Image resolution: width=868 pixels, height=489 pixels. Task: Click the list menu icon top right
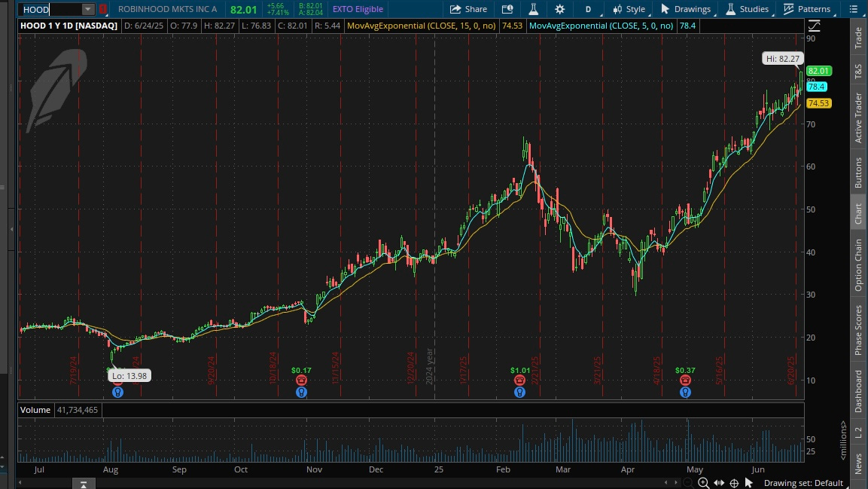(853, 9)
